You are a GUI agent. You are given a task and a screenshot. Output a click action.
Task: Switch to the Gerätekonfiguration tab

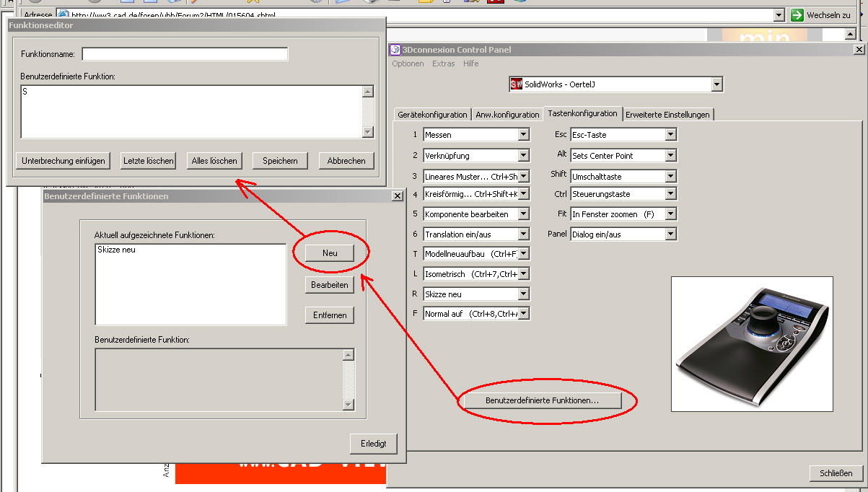432,115
